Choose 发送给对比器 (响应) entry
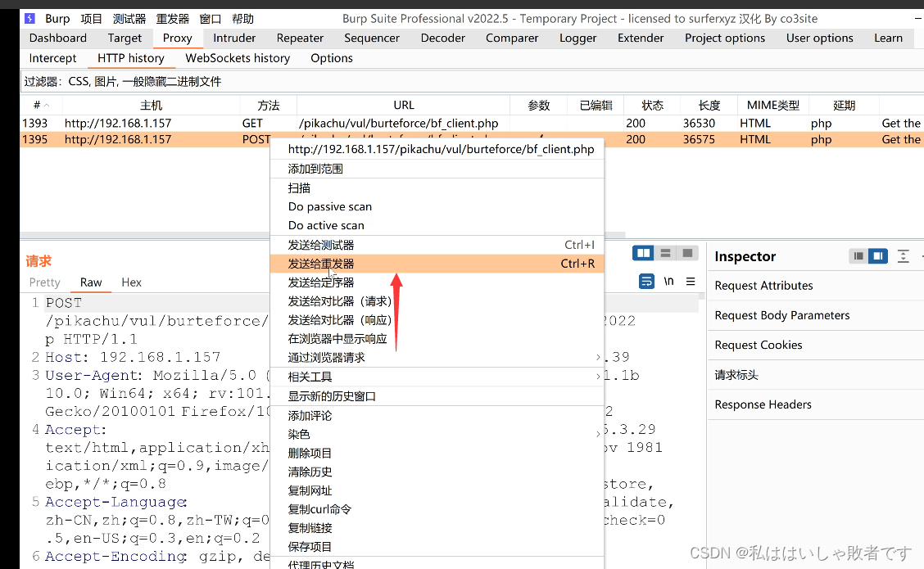Screen dimensions: 924x569 pos(437,320)
